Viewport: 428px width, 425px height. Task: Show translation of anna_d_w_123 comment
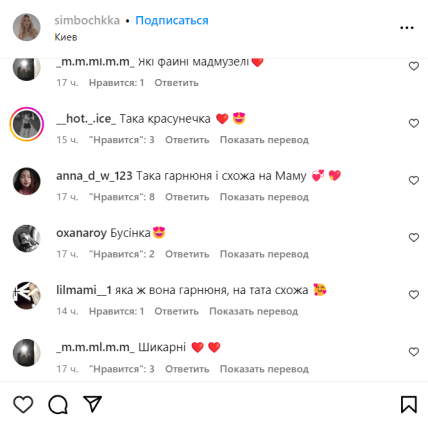[x=264, y=197]
